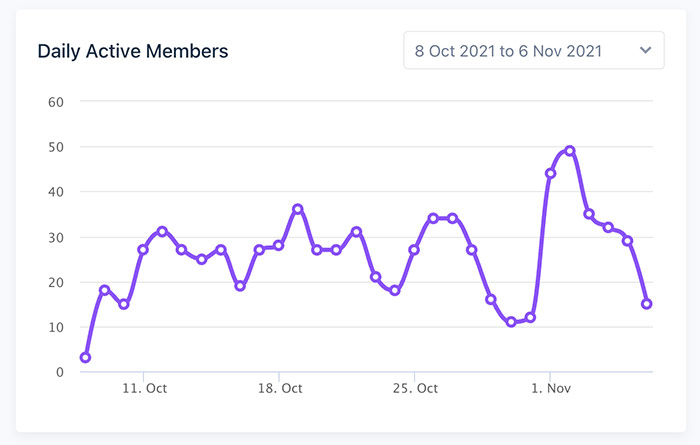This screenshot has height=445, width=700.
Task: Click the 1. Nov x-axis label
Action: click(x=550, y=387)
